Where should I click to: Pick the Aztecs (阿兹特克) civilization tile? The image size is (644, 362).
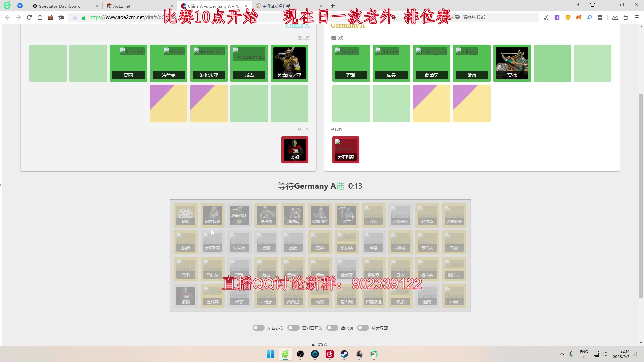pos(212,215)
